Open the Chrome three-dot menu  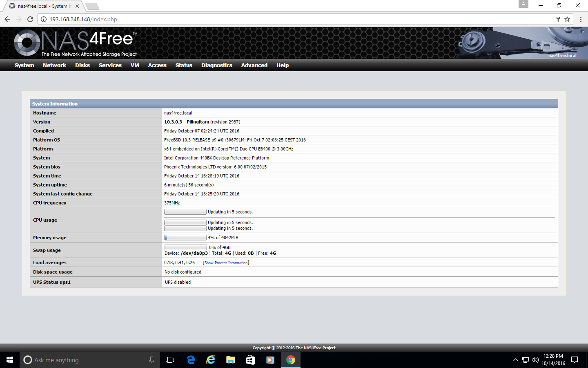pos(581,19)
